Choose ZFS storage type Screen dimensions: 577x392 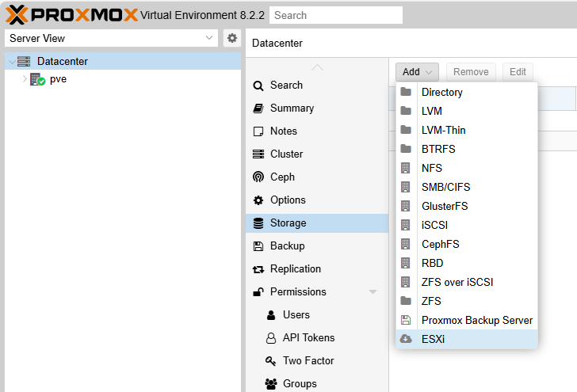pos(467,301)
